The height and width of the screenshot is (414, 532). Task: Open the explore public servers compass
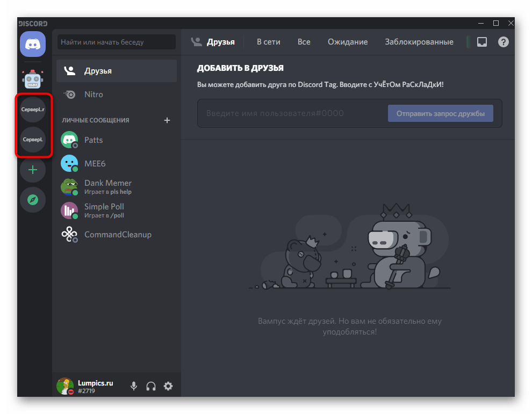pos(33,200)
